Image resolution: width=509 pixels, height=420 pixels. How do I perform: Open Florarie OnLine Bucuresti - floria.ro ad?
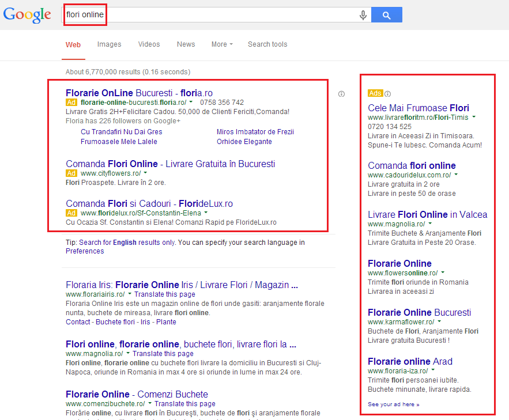pos(139,93)
